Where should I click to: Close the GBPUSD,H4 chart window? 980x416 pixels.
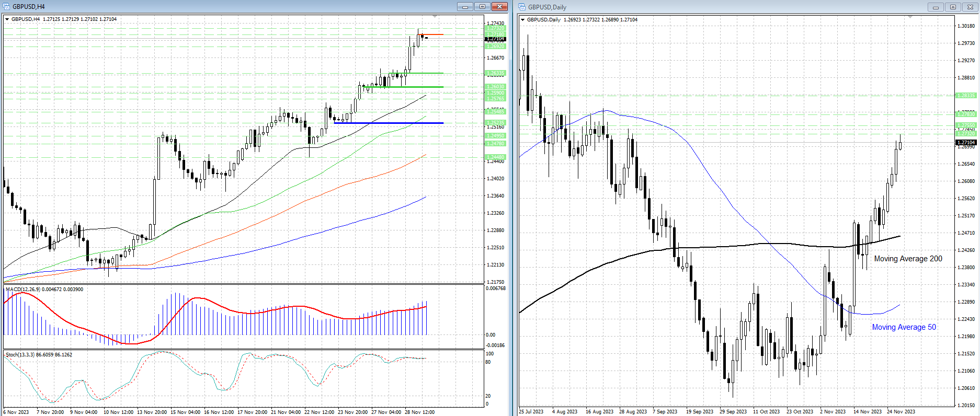point(500,7)
